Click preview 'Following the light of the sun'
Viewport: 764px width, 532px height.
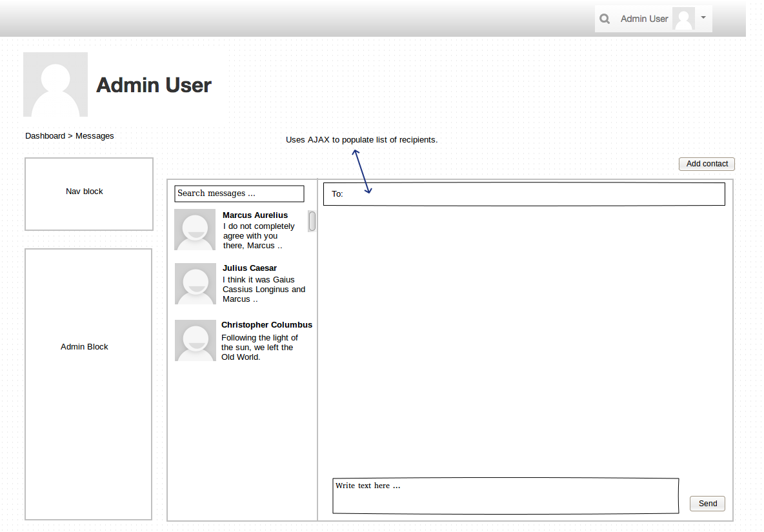pyautogui.click(x=259, y=347)
